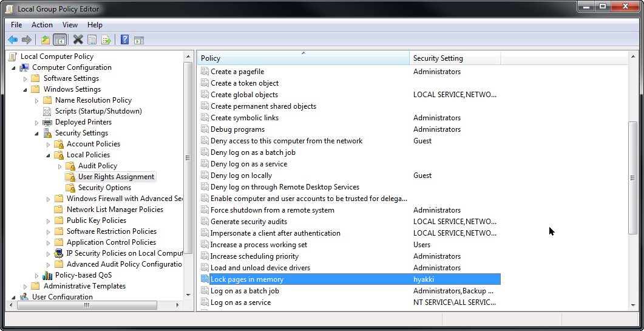
Task: Collapse the Local Policies tree node
Action: click(49, 155)
